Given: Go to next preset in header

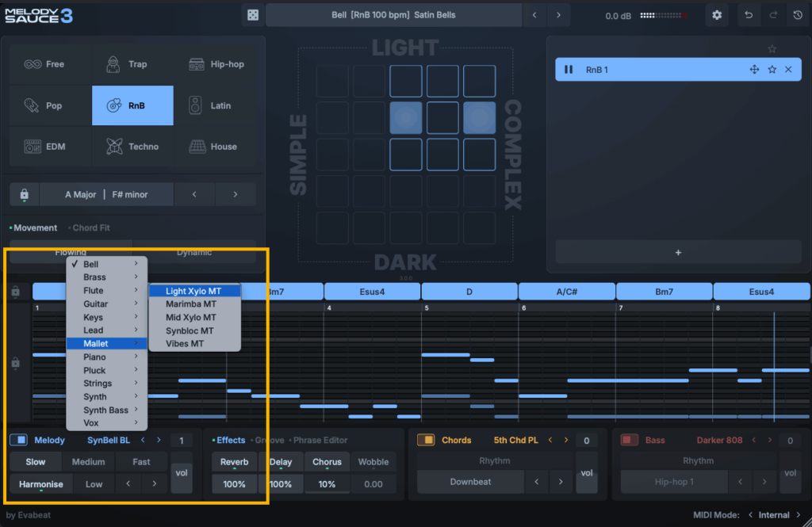Looking at the screenshot, I should (558, 15).
